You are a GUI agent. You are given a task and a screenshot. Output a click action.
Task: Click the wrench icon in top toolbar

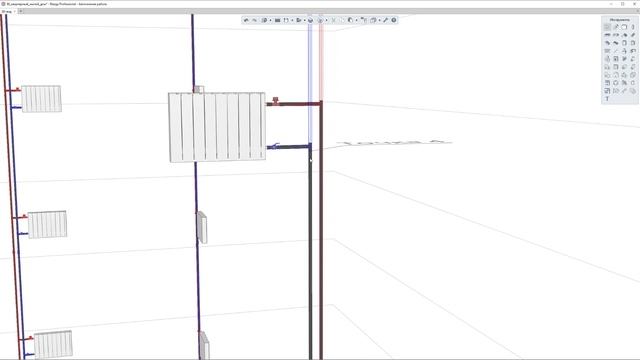[385, 20]
